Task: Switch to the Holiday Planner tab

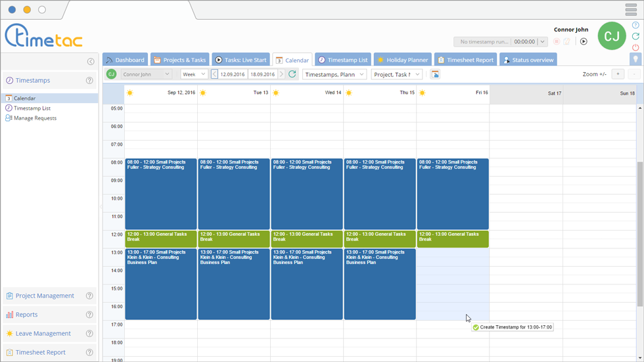Action: 402,60
